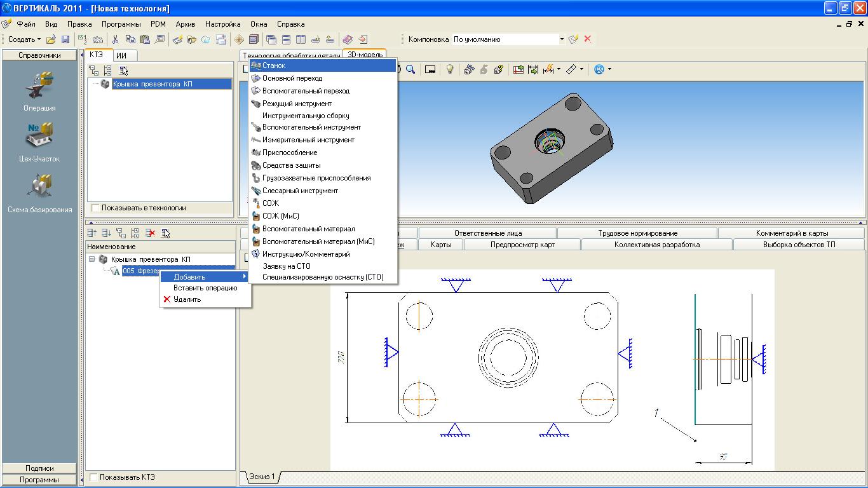Click expand-tree icon in КТЭ panel toolbar
This screenshot has height=488, width=868.
tap(108, 71)
